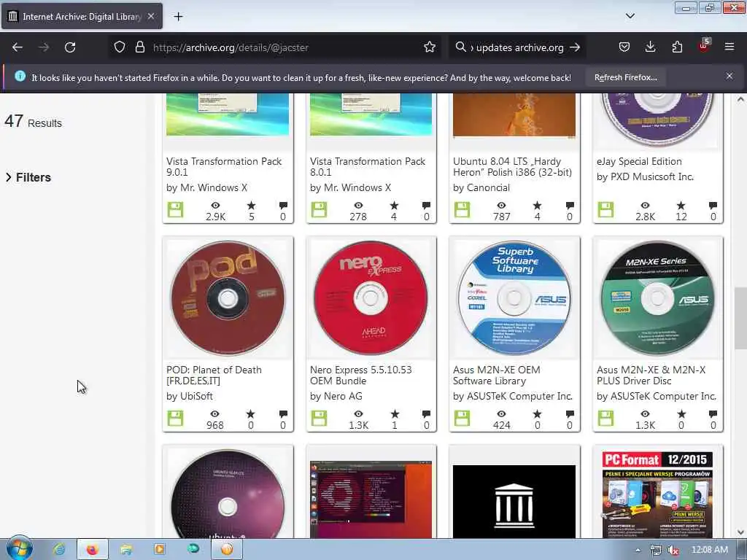Click the POD disc thumbnail
Screen dimensions: 747x560
(x=228, y=298)
